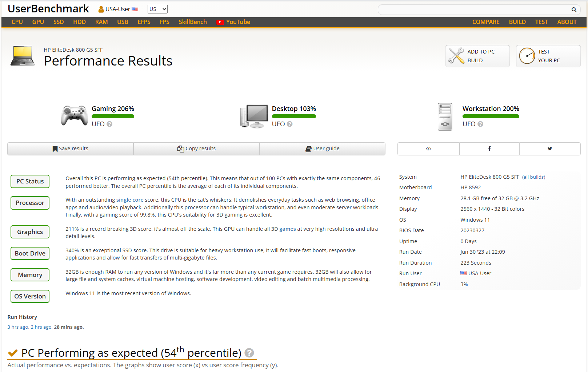Click the laptop icon beside Performance Results

(x=23, y=56)
